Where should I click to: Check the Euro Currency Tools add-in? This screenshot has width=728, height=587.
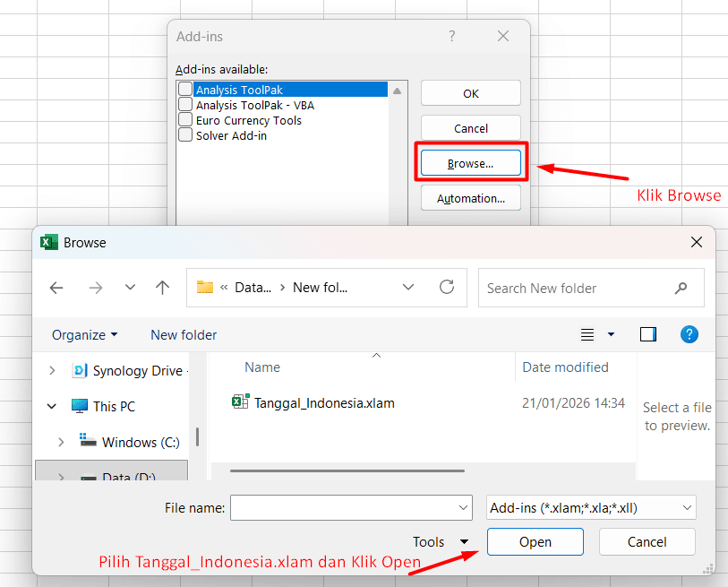tap(185, 120)
